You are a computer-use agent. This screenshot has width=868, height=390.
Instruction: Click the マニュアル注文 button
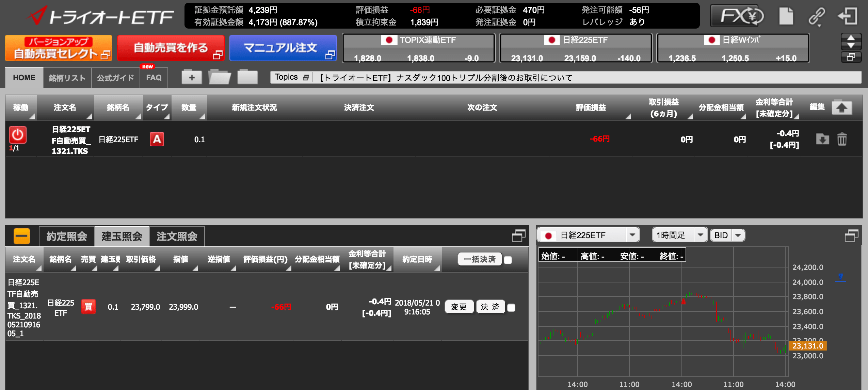(283, 48)
